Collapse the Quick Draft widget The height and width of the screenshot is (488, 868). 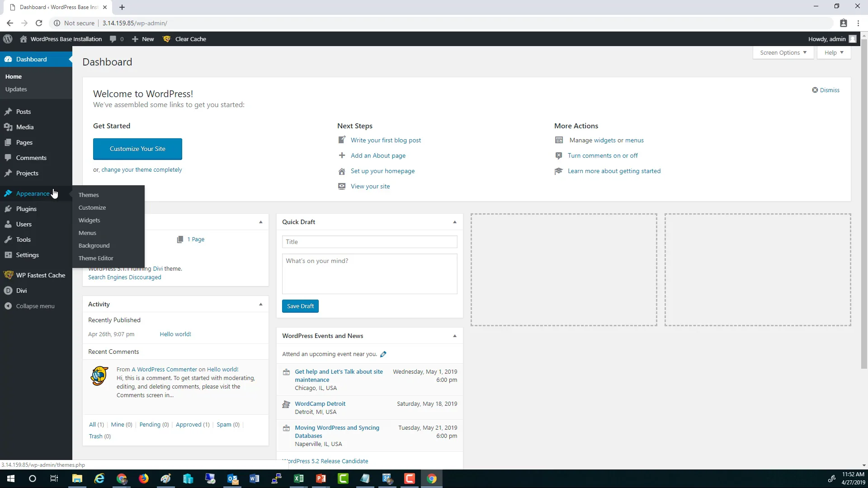click(x=455, y=222)
